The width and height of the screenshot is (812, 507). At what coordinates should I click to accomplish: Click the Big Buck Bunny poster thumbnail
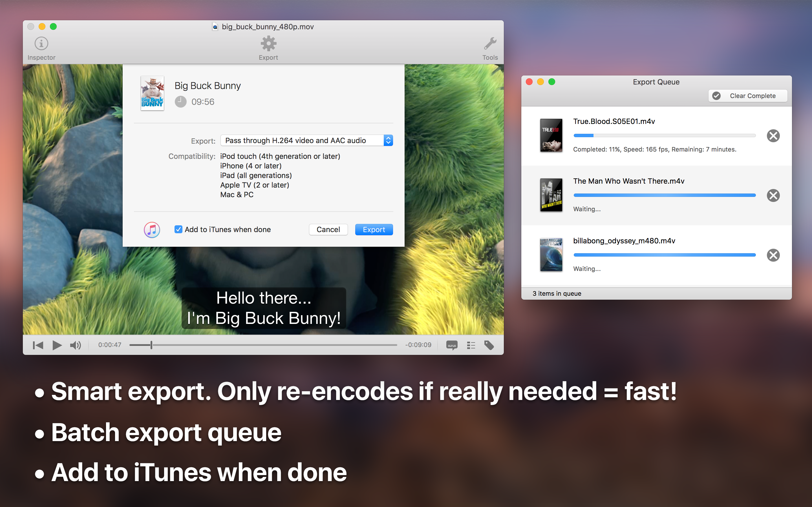[152, 93]
